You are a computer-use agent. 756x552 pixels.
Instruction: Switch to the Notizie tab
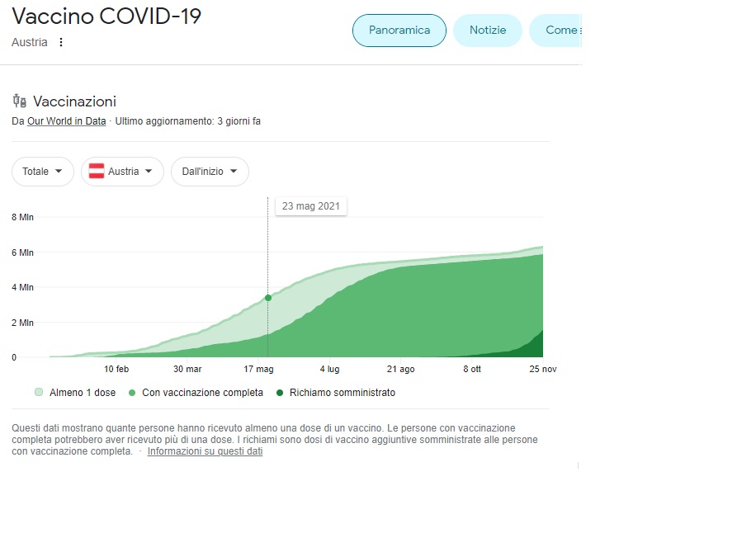coord(488,31)
